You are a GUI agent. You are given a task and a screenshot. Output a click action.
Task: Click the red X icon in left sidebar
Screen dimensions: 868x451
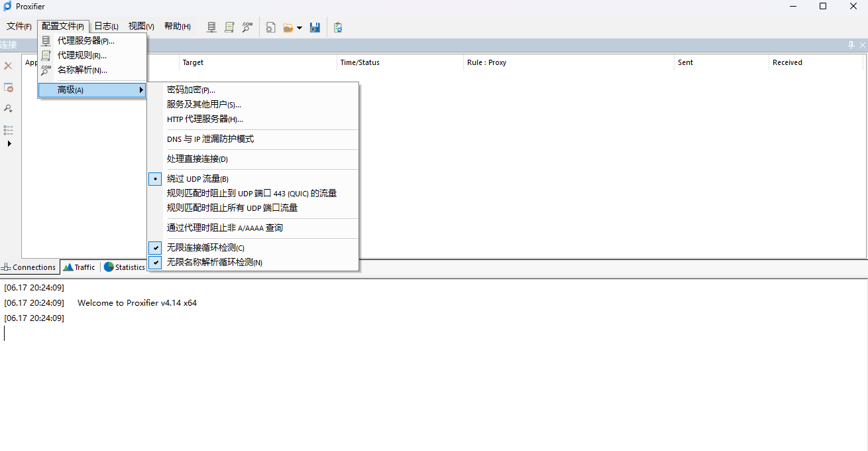point(9,66)
